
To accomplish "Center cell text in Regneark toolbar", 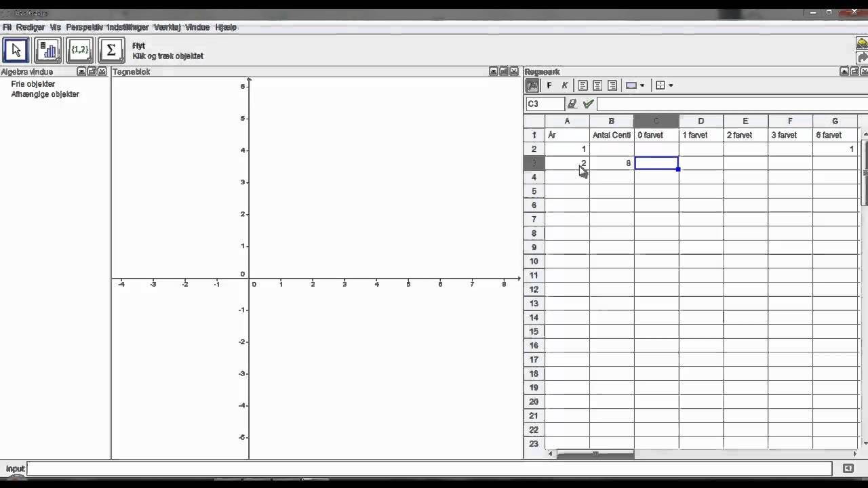I will [597, 85].
